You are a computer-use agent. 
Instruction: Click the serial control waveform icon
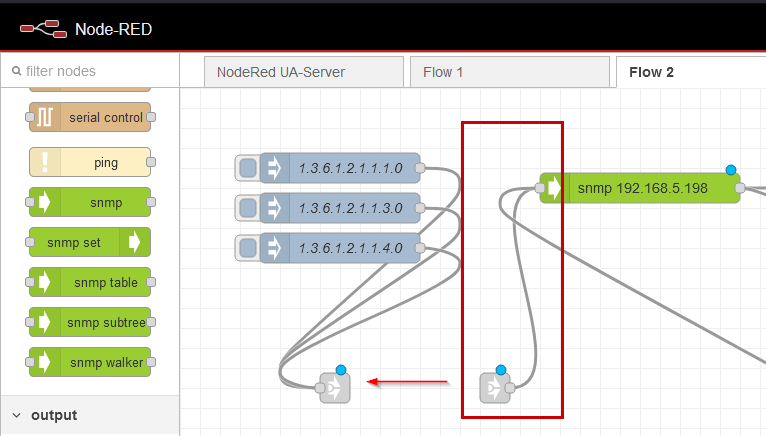[x=45, y=117]
